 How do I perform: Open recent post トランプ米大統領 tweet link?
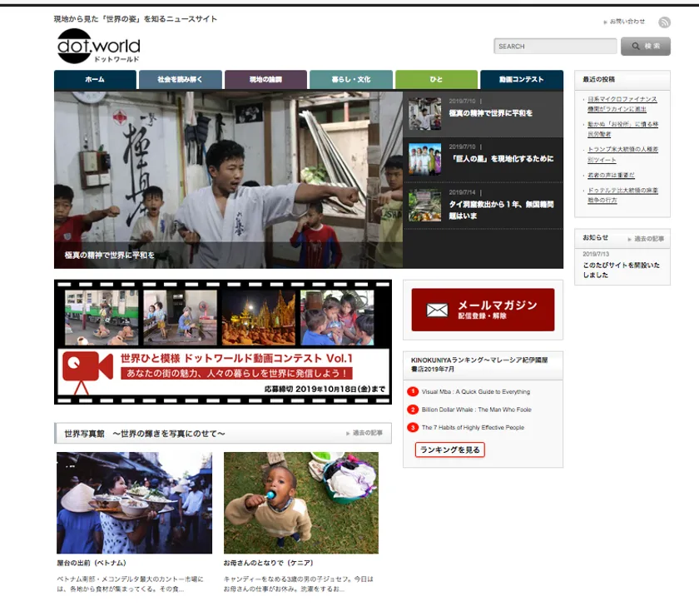pos(622,154)
